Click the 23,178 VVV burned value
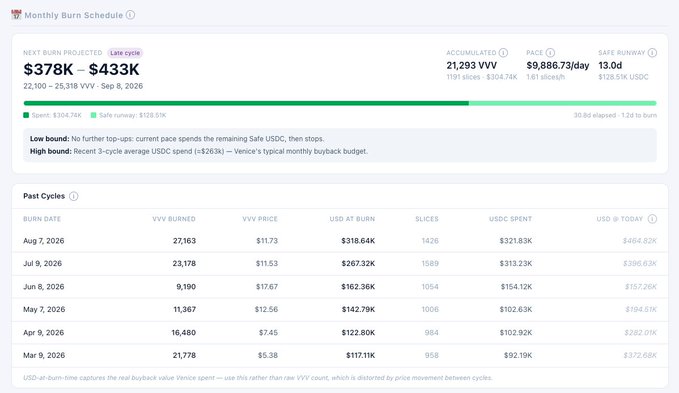The image size is (679, 393). [184, 263]
